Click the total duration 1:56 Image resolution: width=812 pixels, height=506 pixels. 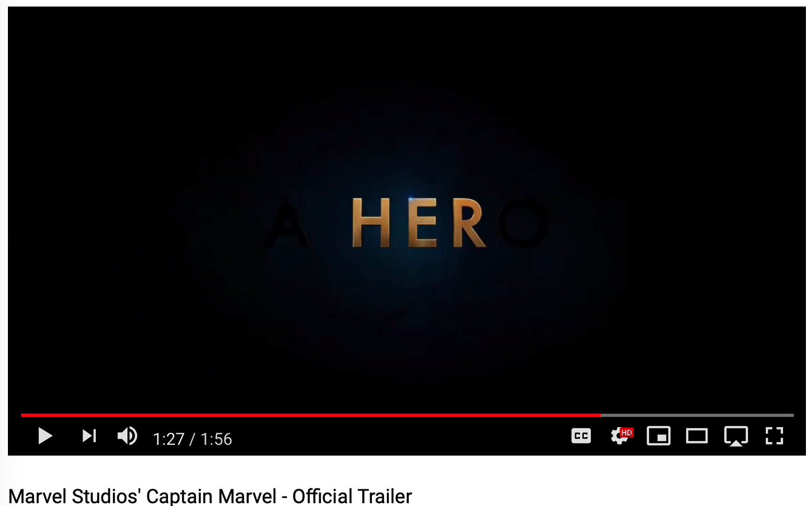tap(216, 439)
